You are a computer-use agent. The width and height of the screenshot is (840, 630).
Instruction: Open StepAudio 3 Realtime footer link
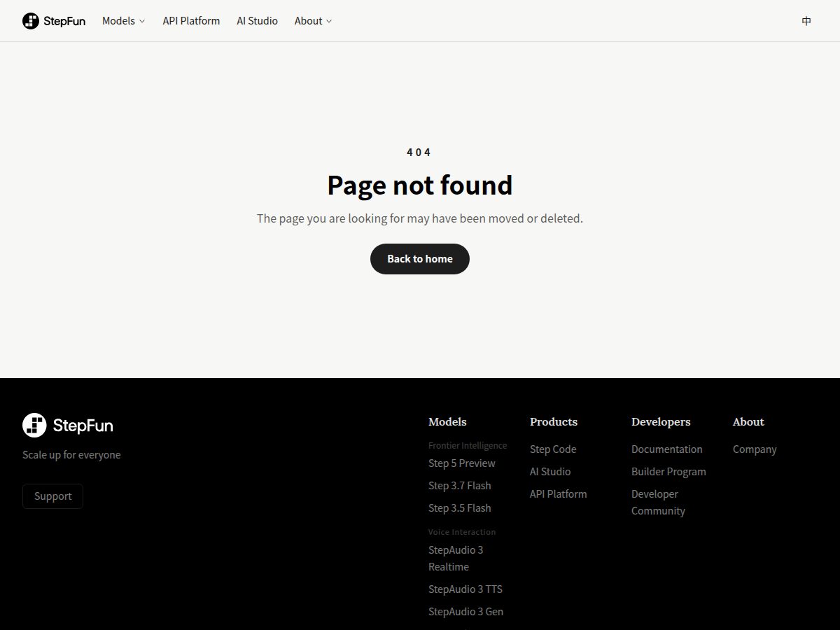pos(456,559)
